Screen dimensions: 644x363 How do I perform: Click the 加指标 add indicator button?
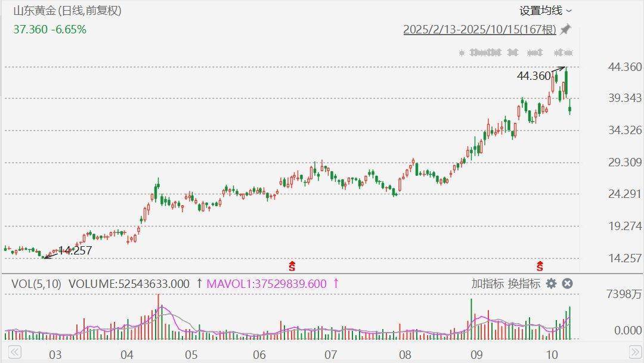coord(487,284)
